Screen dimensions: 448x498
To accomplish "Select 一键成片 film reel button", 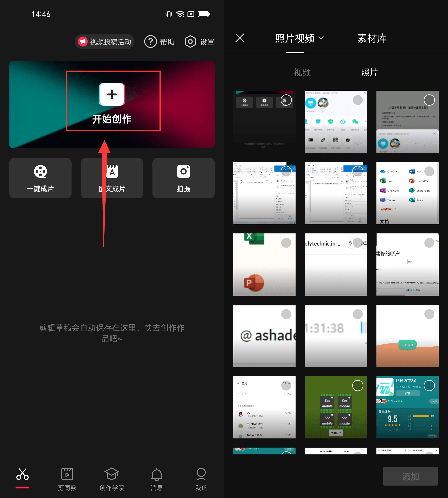I will coord(40,178).
